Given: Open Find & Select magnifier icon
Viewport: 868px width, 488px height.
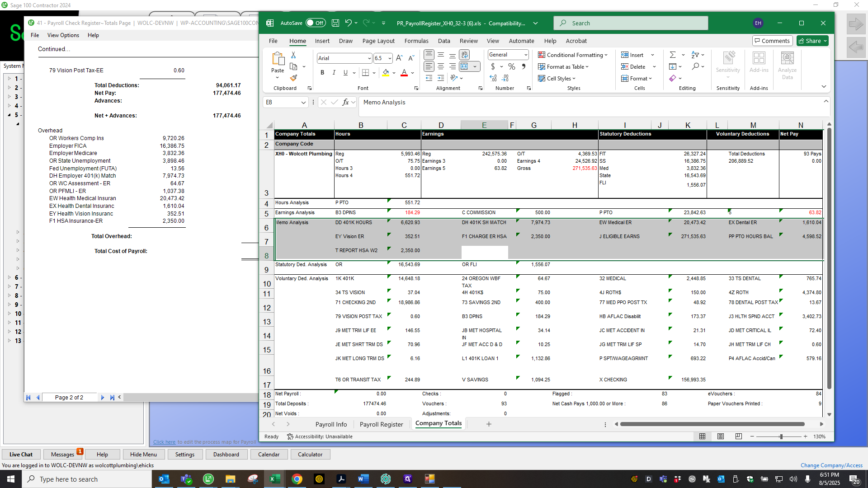Looking at the screenshot, I should [695, 66].
